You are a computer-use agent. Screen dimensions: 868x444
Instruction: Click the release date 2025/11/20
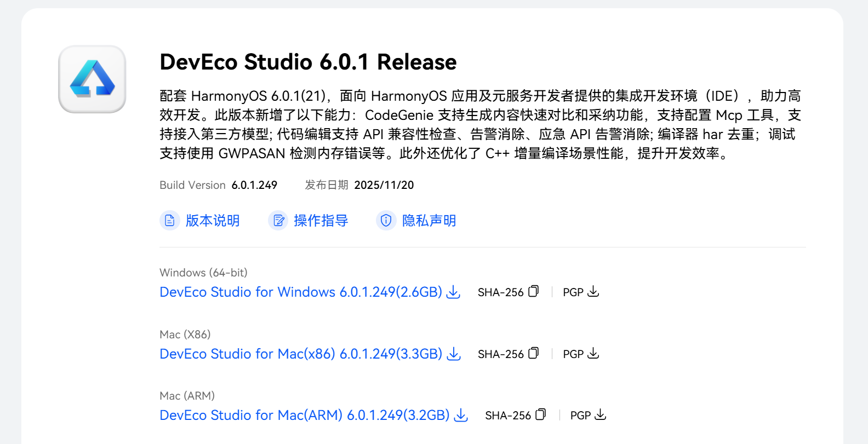(x=384, y=185)
